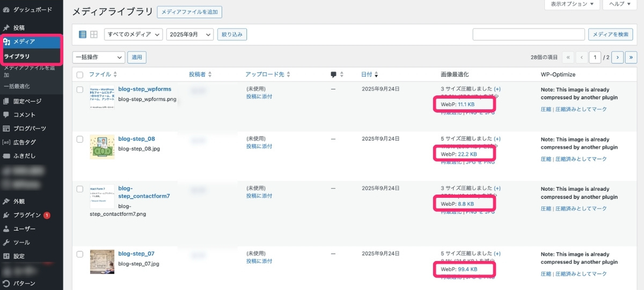Open ライブラリ submenu item
The width and height of the screenshot is (644, 290).
click(x=17, y=56)
